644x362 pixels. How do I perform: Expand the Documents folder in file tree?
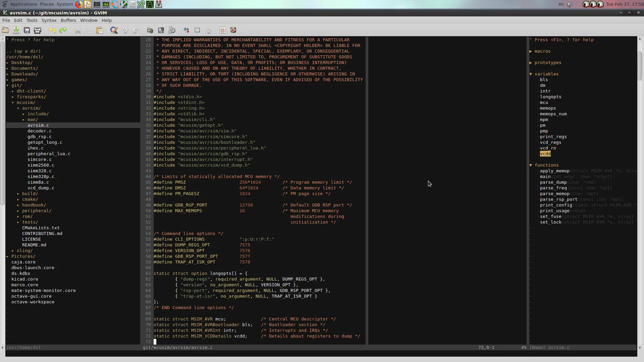point(25,68)
